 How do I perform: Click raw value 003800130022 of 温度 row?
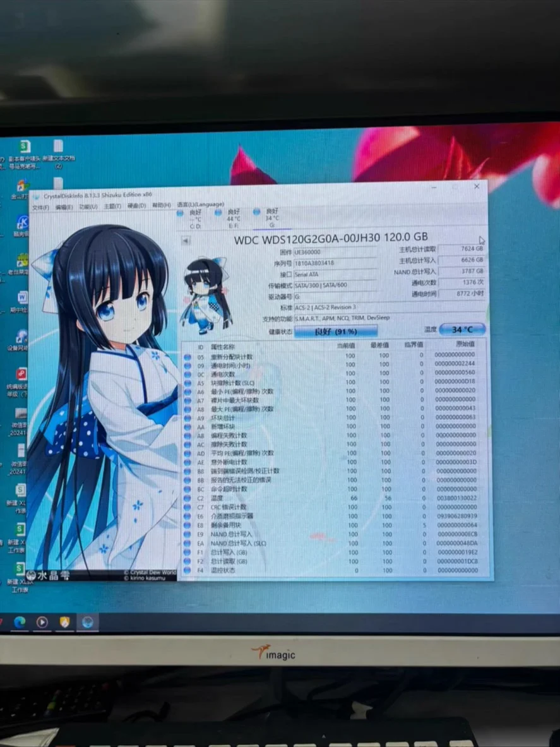456,498
